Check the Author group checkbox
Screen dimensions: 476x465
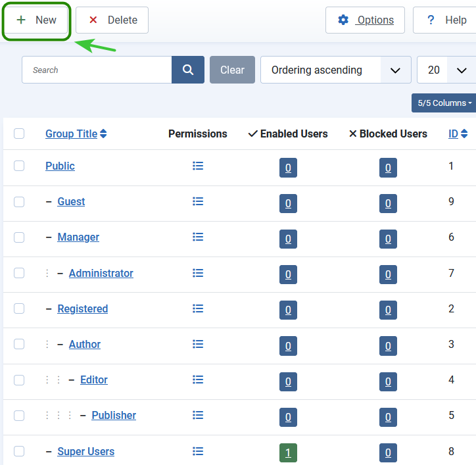[x=19, y=344]
